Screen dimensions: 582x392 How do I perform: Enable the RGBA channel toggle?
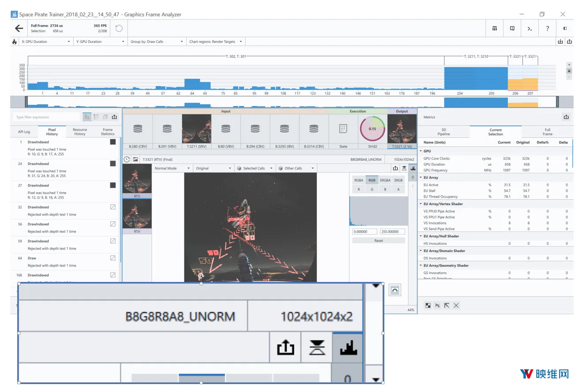tap(359, 180)
